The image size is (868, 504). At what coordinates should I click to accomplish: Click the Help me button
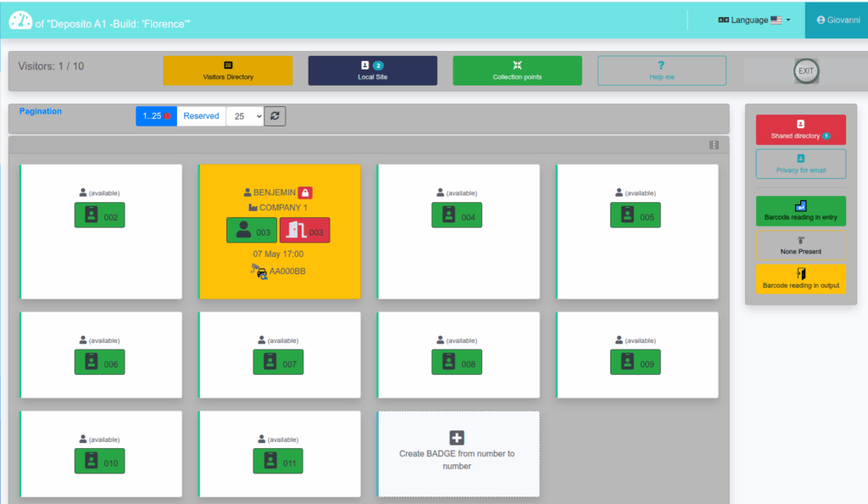[x=661, y=70]
